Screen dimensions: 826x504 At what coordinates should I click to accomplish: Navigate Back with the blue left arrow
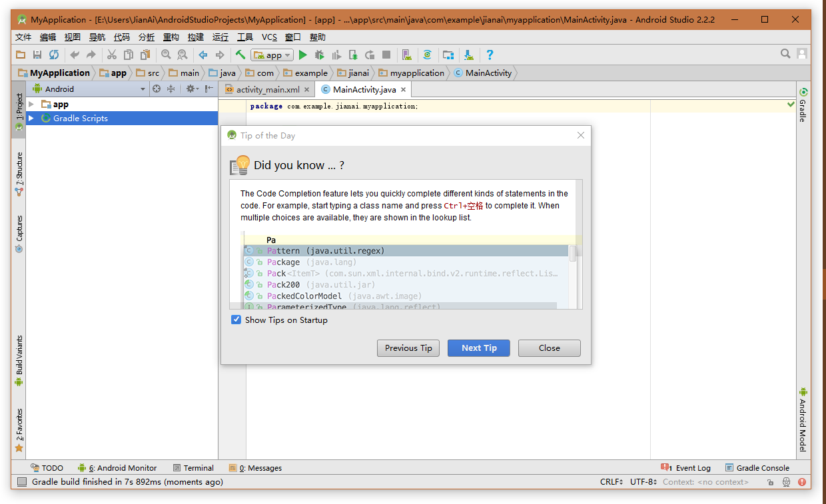[203, 55]
